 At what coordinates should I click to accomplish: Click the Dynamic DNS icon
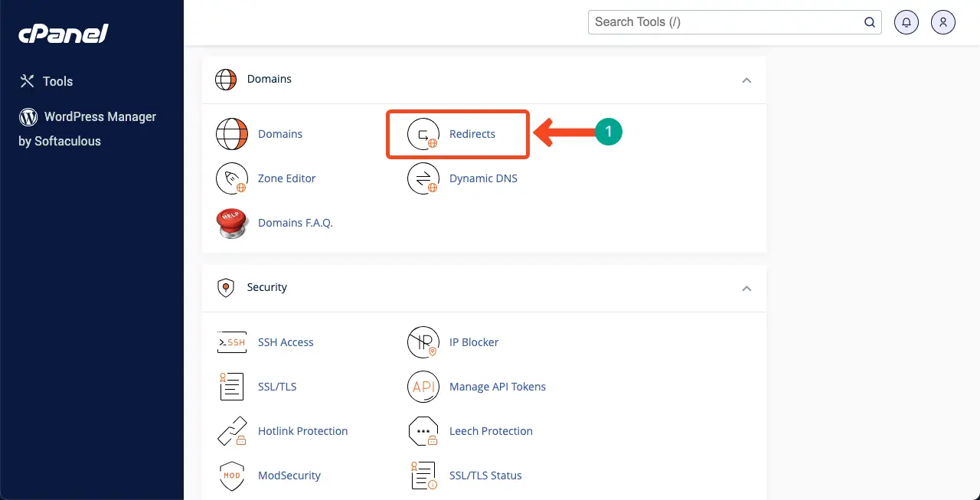pos(423,178)
